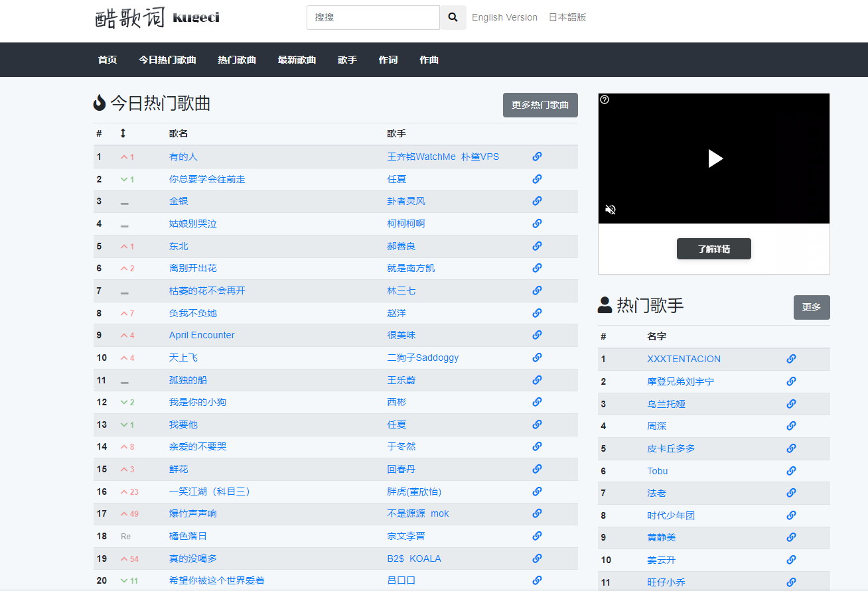Click the link icon beside XXXTENTACION
Screen dimensions: 868x591
(x=791, y=359)
